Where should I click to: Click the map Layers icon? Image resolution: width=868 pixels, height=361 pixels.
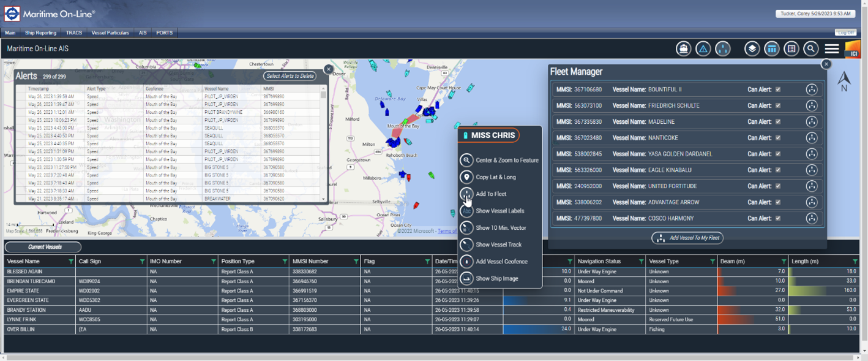(752, 48)
